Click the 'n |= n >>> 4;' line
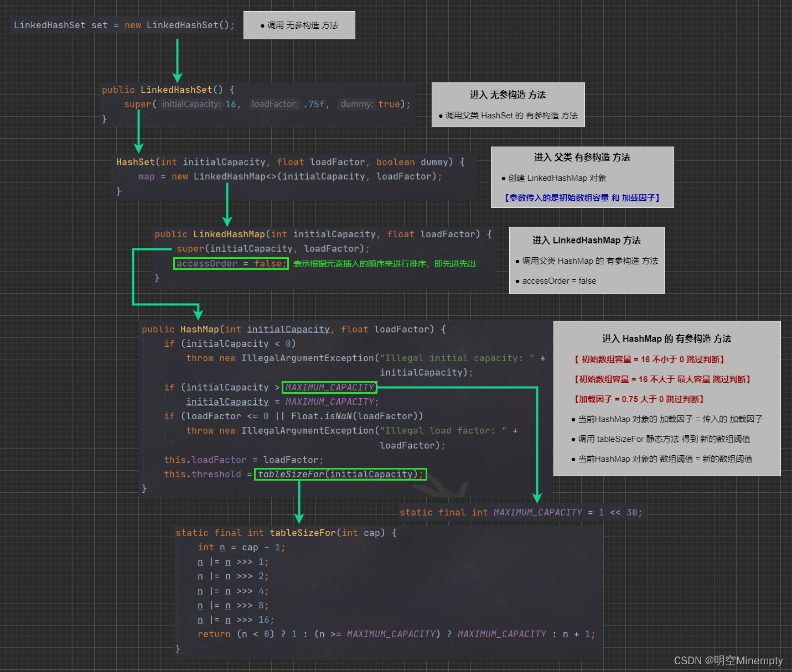The width and height of the screenshot is (792, 672). pyautogui.click(x=233, y=591)
